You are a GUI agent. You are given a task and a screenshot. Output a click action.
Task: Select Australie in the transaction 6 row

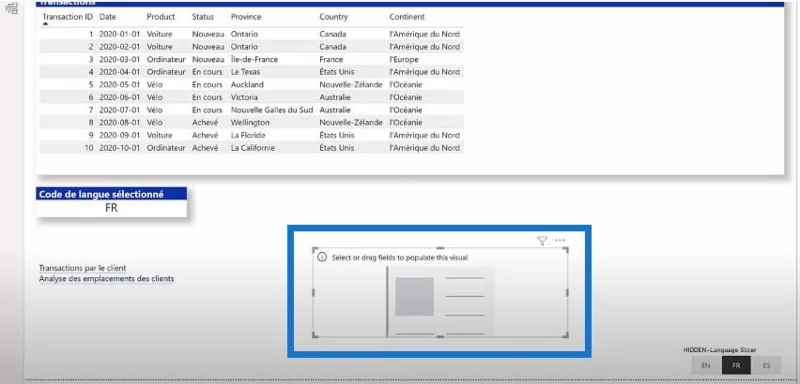[x=335, y=97]
